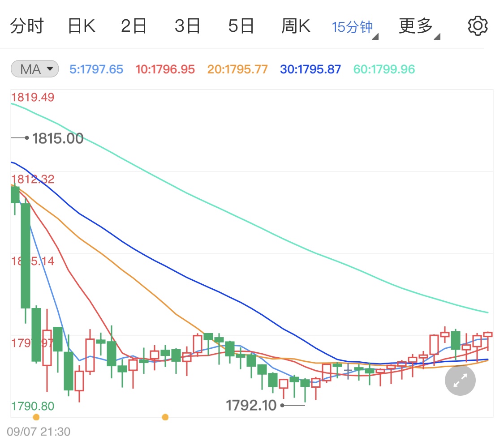Click MA60 value 60:1799.96
Image resolution: width=504 pixels, height=445 pixels.
click(384, 69)
